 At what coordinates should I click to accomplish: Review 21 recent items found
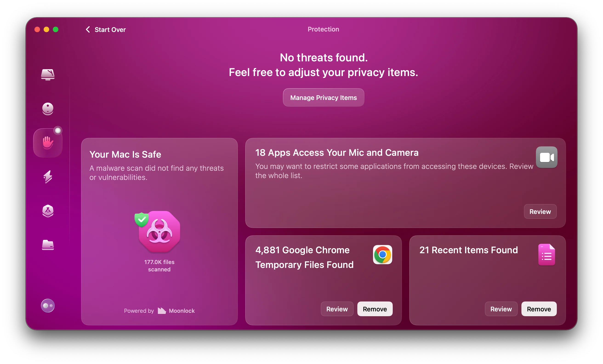point(501,309)
